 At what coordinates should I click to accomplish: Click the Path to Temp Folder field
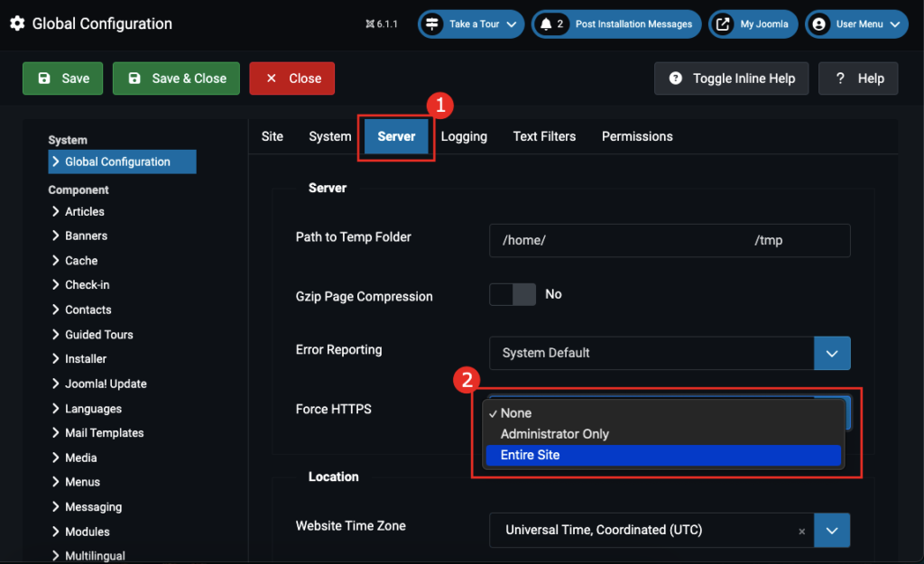click(670, 240)
